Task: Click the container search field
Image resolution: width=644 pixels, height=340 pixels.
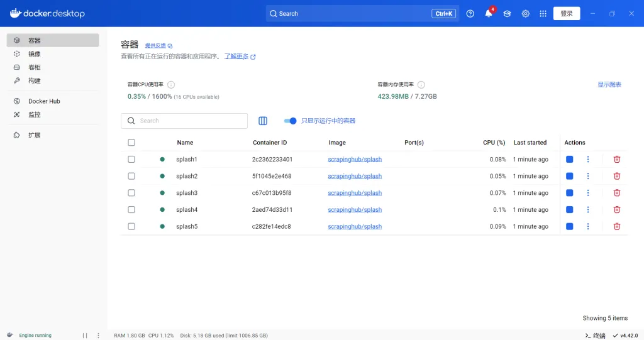Action: 189,121
